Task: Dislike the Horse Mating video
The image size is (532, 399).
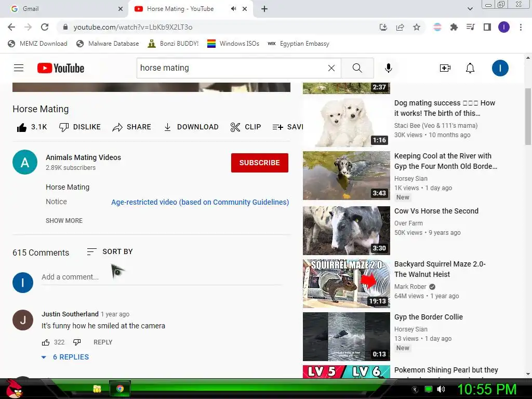Action: [79, 127]
